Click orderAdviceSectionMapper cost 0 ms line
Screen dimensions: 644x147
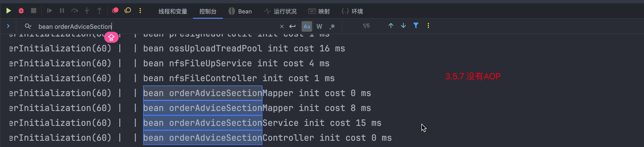[190, 93]
